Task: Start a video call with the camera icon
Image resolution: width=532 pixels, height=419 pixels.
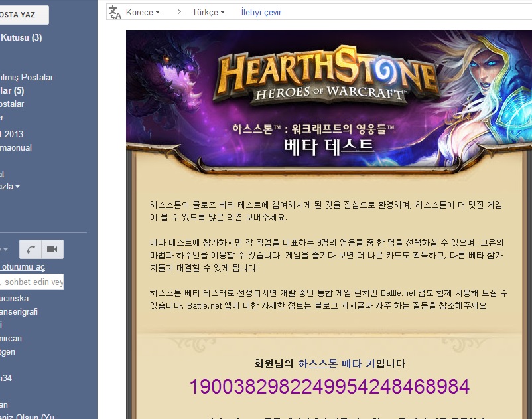Action: pos(52,249)
